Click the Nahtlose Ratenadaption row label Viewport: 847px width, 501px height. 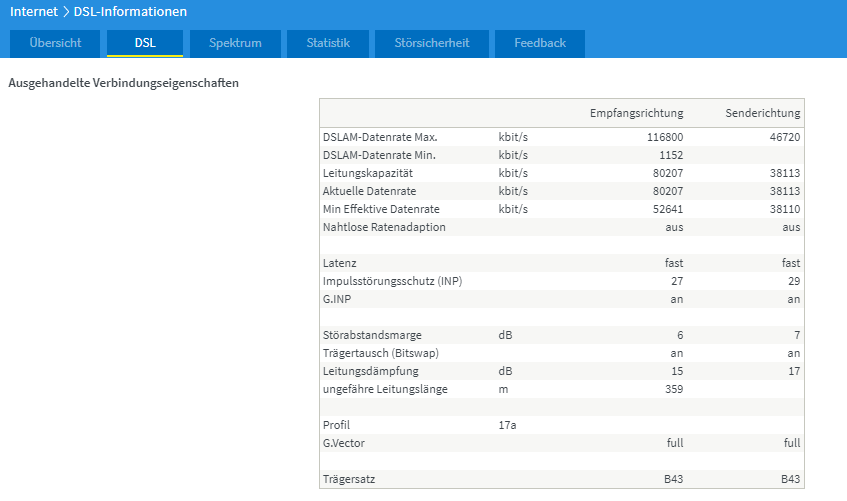(384, 227)
